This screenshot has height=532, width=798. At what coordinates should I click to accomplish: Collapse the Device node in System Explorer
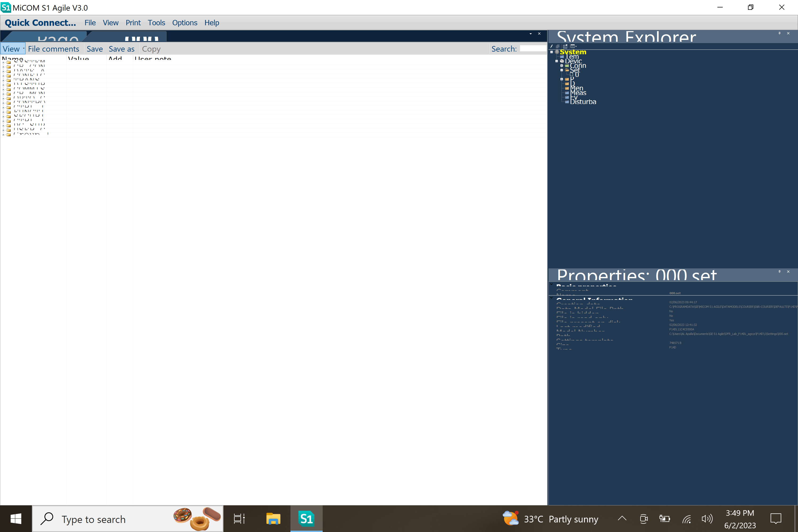[556, 61]
